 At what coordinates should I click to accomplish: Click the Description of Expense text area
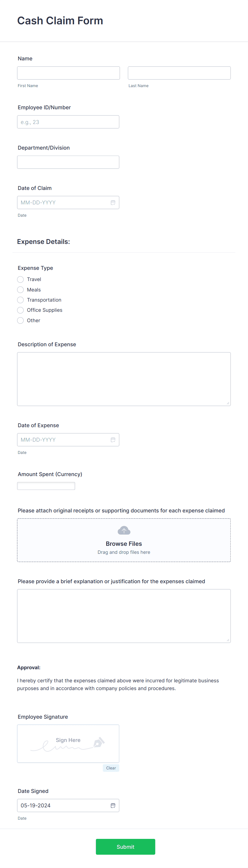coord(124,378)
